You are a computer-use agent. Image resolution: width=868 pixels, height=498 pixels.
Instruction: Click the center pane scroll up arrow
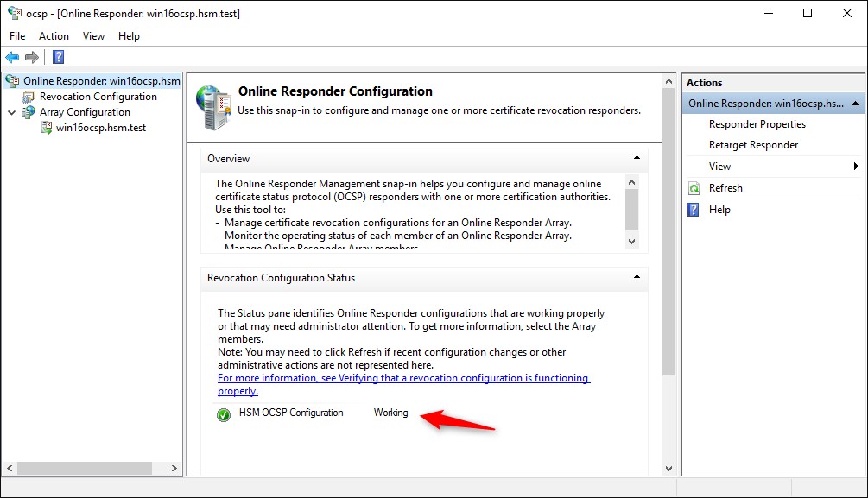668,81
